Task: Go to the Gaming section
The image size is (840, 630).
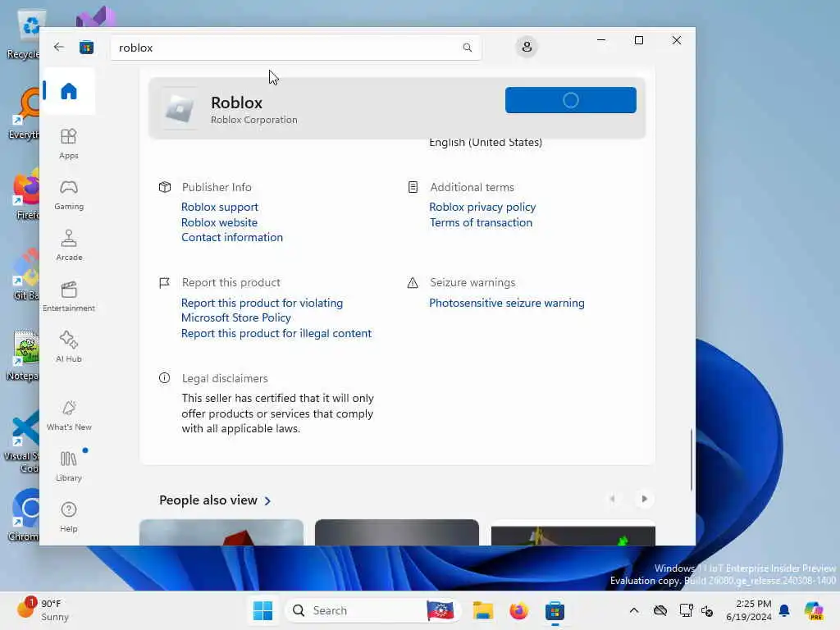Action: [69, 194]
